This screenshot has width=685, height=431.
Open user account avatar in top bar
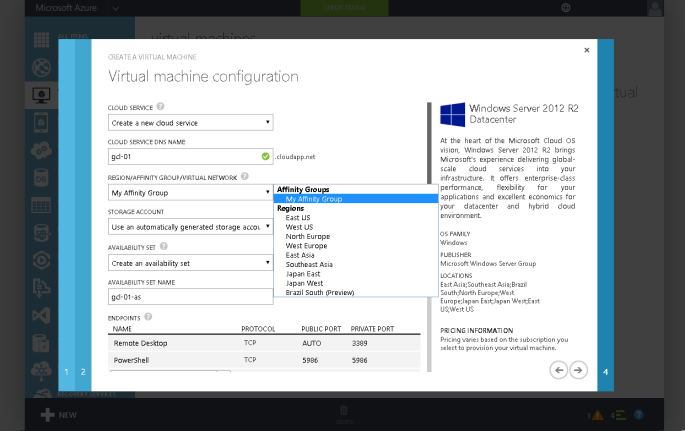655,8
